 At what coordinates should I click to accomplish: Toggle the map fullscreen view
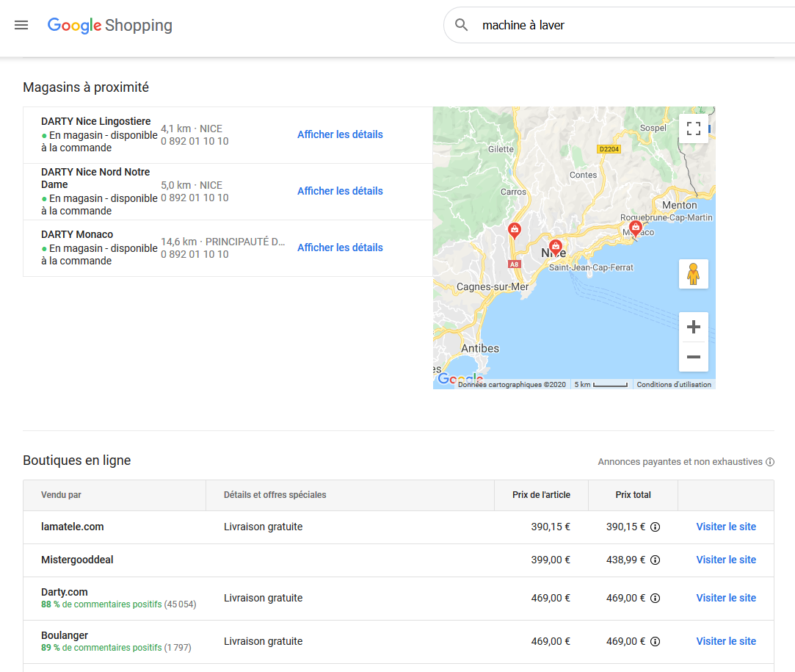point(693,129)
